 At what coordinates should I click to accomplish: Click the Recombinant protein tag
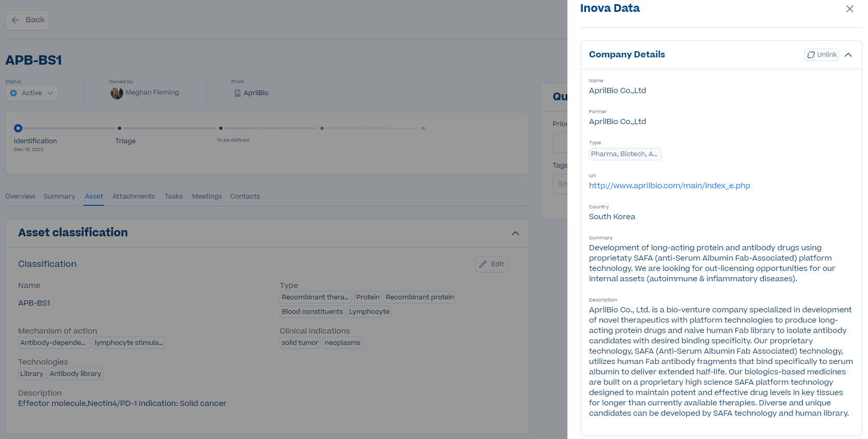[x=420, y=297]
